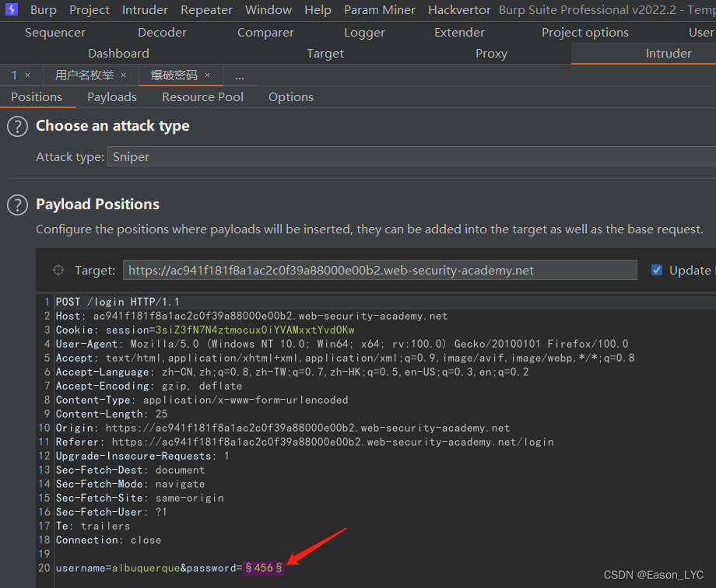716x588 pixels.
Task: Click the Sec-Fetch-Mode: navigate line
Action: [x=130, y=484]
